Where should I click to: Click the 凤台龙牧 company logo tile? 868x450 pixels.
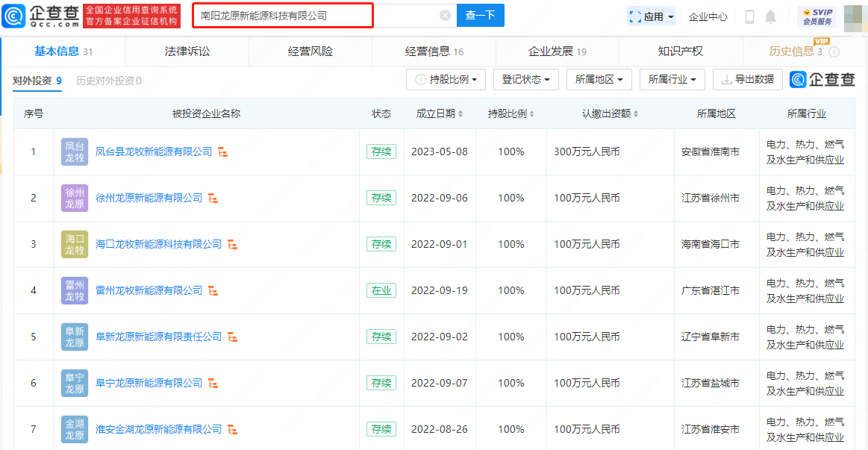click(x=75, y=151)
